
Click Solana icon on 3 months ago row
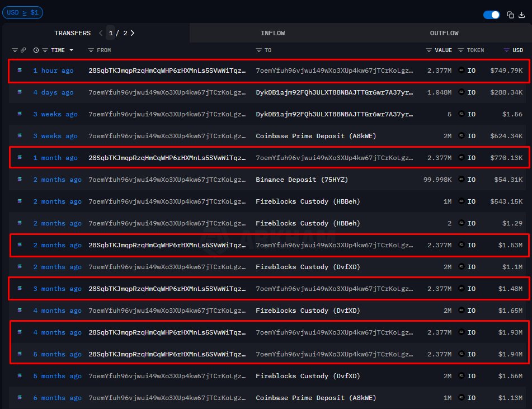point(20,288)
